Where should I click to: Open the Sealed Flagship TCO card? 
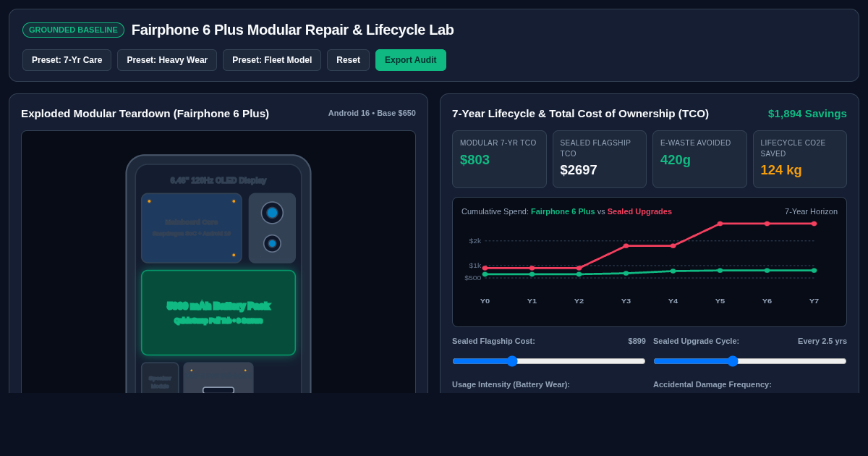tap(600, 159)
